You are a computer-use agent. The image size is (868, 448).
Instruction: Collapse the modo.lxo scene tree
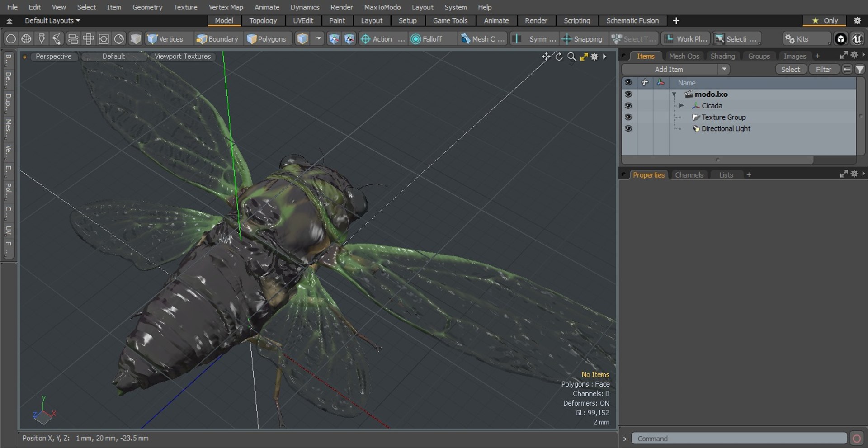coord(674,94)
